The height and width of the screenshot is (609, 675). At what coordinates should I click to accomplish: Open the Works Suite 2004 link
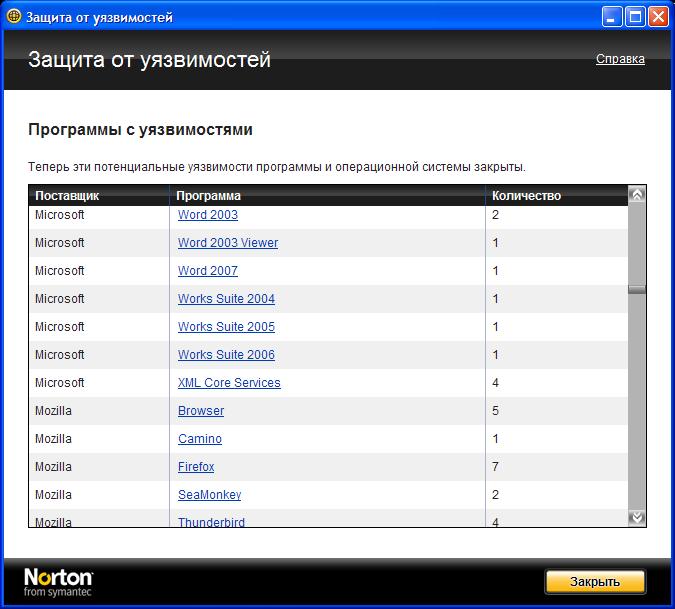click(x=226, y=299)
